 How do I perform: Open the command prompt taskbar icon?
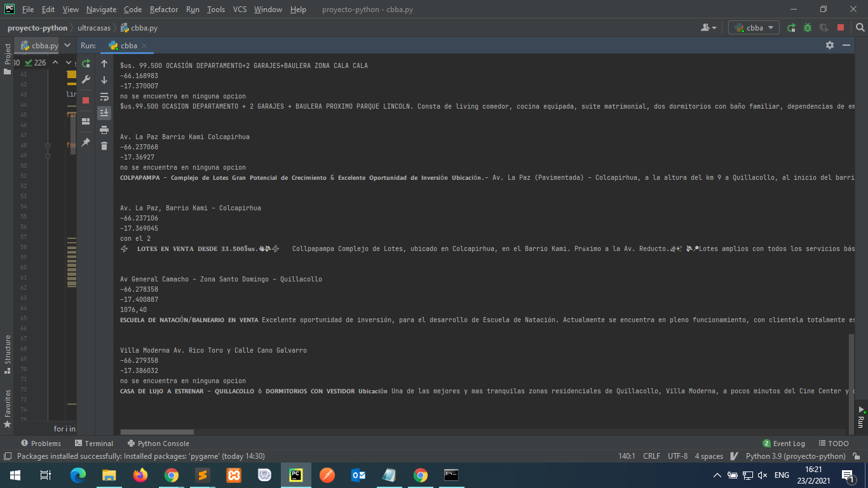451,475
